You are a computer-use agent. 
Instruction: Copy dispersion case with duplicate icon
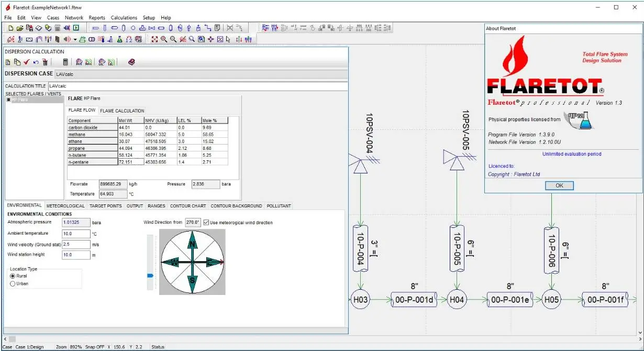pyautogui.click(x=17, y=62)
